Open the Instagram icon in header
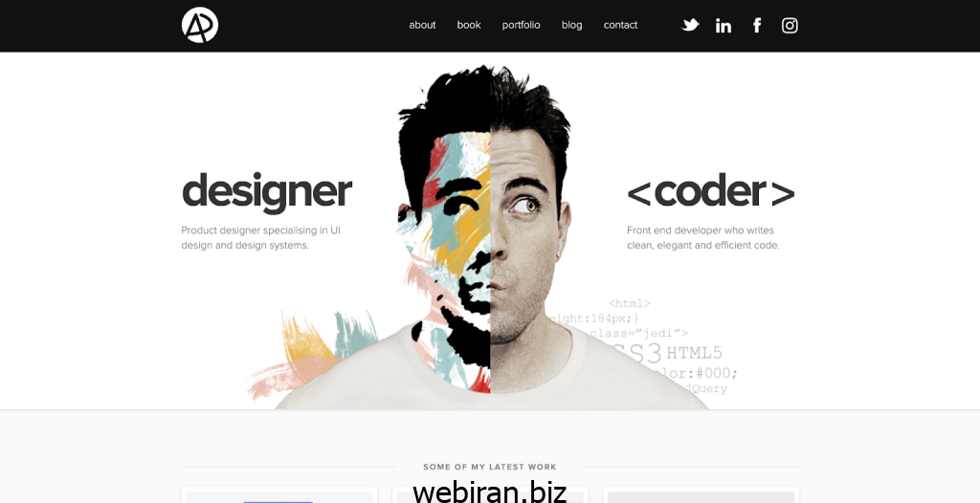 coord(790,25)
